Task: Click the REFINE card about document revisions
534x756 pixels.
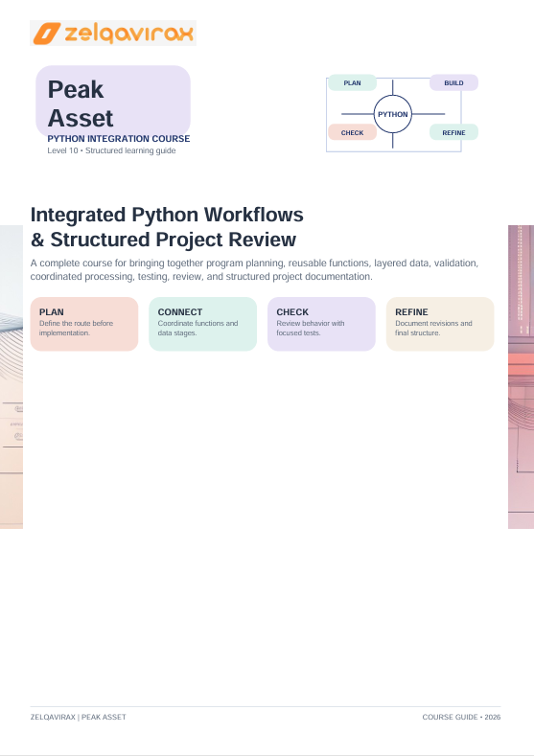Action: [x=440, y=324]
